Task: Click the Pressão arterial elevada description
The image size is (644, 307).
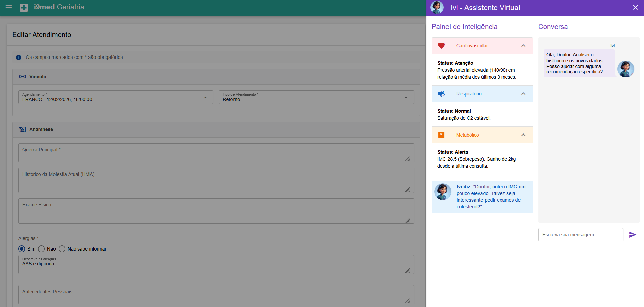Action: coord(477,74)
